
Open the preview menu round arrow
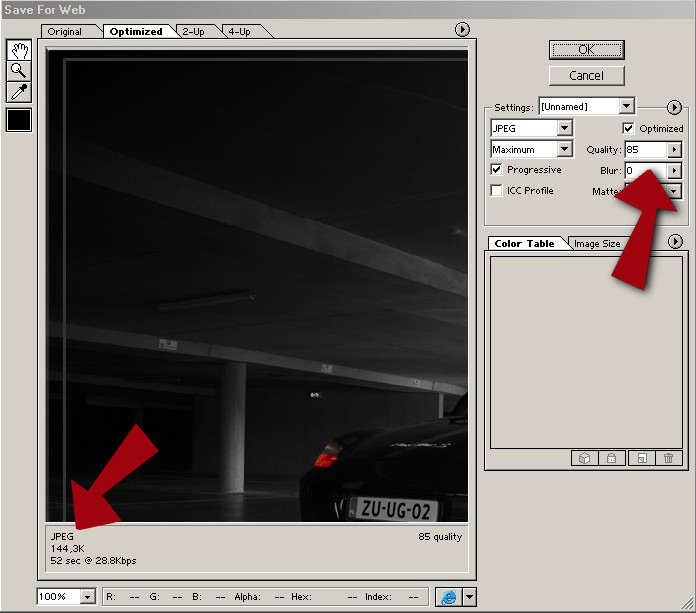click(462, 30)
